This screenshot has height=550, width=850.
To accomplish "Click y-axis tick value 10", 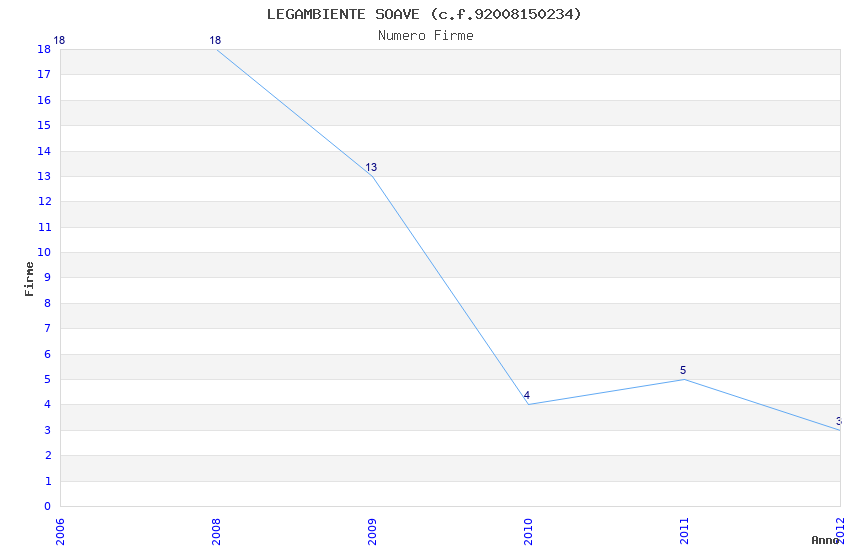I will click(x=44, y=253).
